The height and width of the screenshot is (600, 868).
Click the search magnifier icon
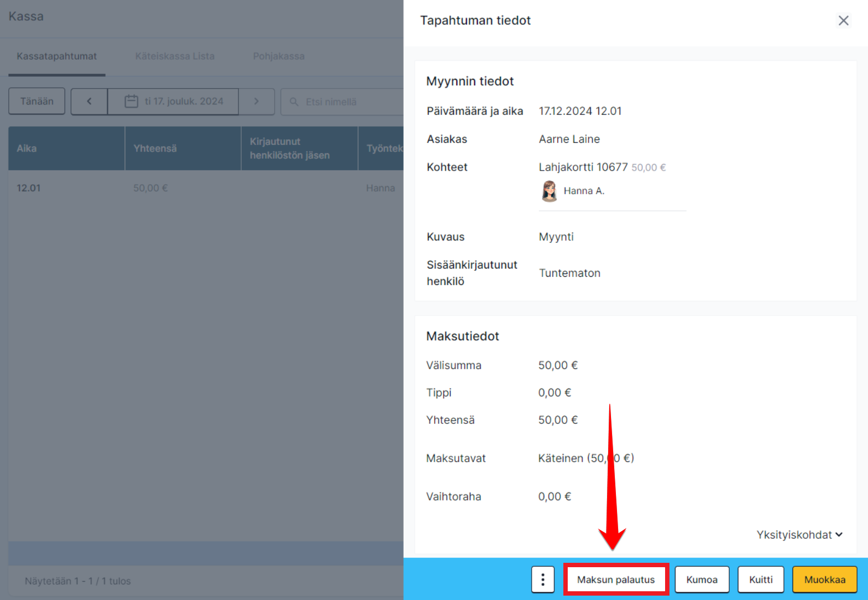click(x=294, y=102)
